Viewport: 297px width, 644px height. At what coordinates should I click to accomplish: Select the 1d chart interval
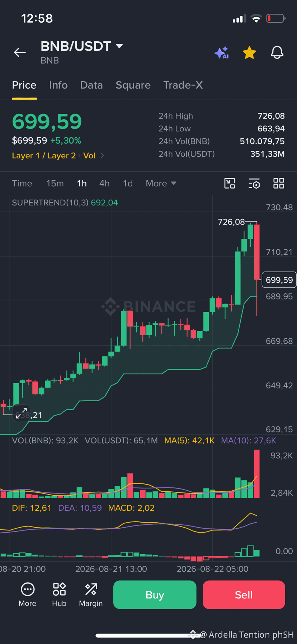click(x=128, y=184)
